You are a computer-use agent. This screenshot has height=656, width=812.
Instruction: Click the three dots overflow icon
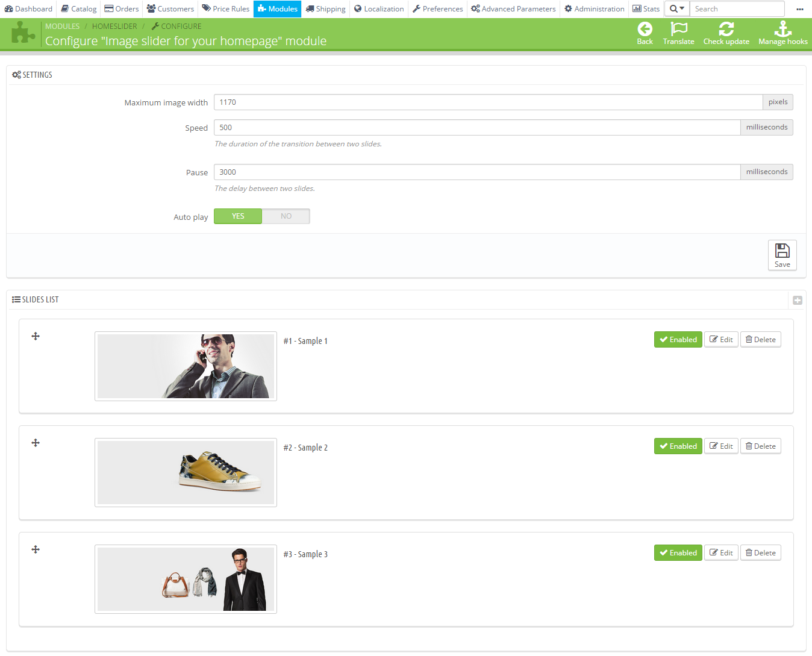tap(799, 9)
